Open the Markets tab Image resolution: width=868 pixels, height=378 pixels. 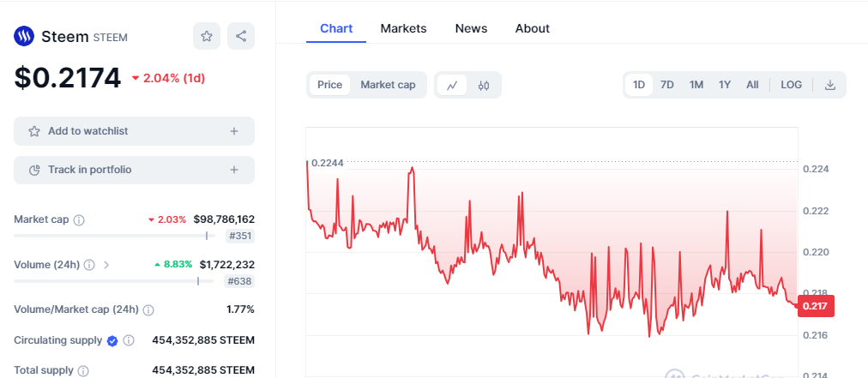(404, 28)
